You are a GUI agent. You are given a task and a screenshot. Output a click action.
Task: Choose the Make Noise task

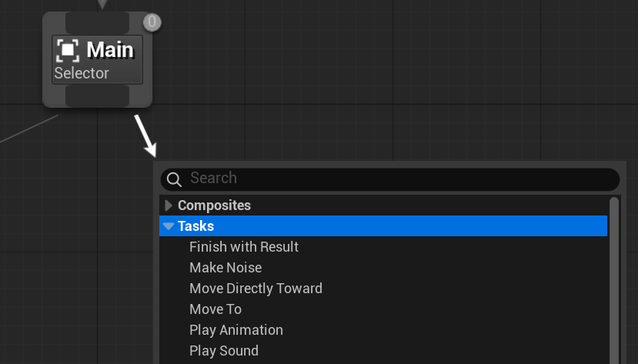[225, 268]
